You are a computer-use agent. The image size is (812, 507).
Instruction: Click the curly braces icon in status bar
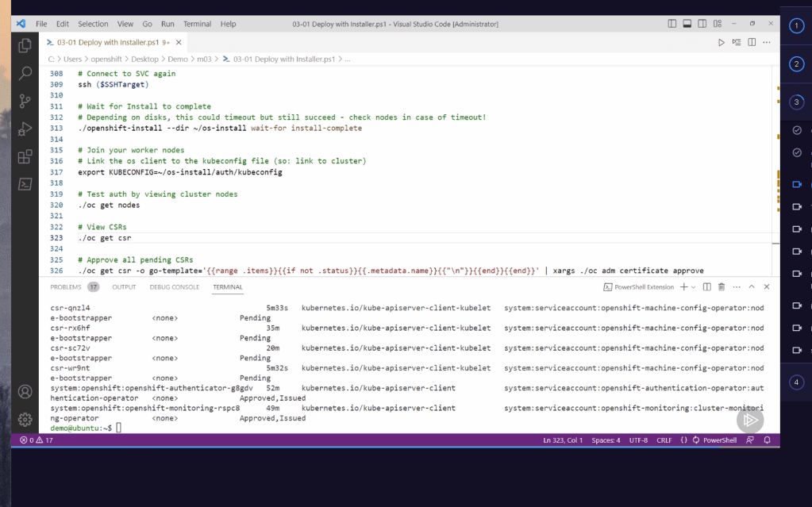683,440
